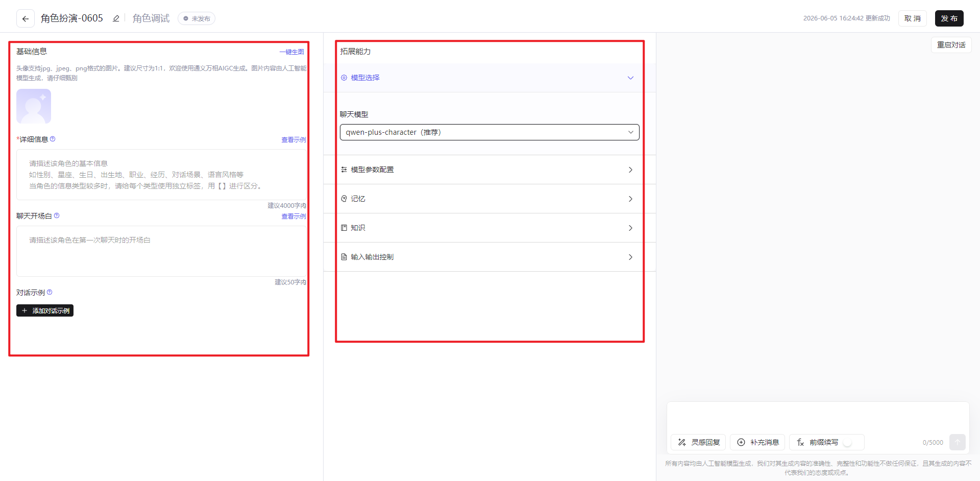
Task: Edit the name 角色扮演-0605 with pencil icon
Action: tap(116, 18)
